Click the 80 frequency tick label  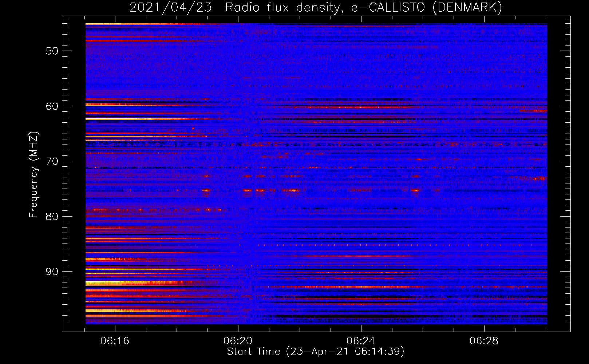[x=52, y=217]
